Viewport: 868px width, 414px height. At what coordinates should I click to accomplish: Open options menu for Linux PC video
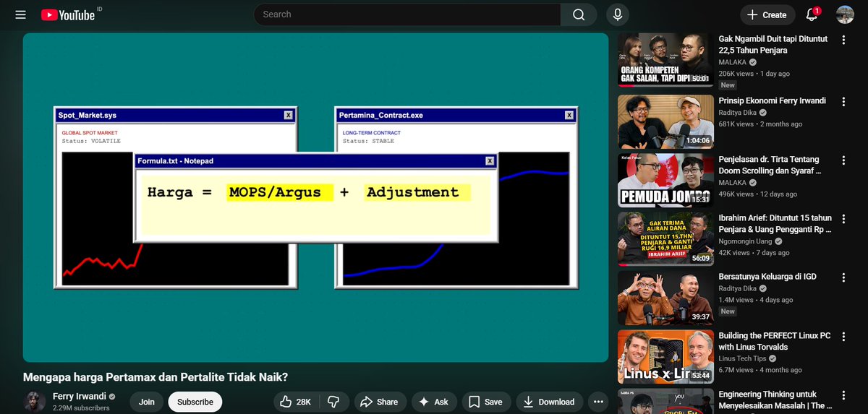pyautogui.click(x=843, y=337)
